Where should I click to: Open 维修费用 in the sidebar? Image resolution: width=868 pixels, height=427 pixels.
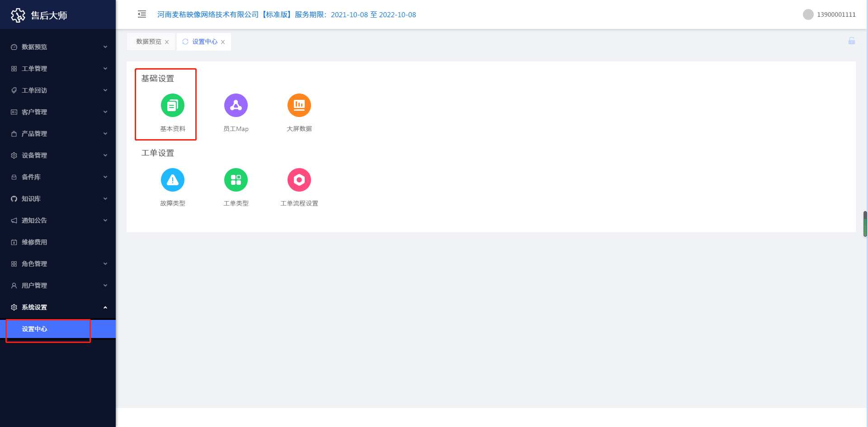[34, 242]
